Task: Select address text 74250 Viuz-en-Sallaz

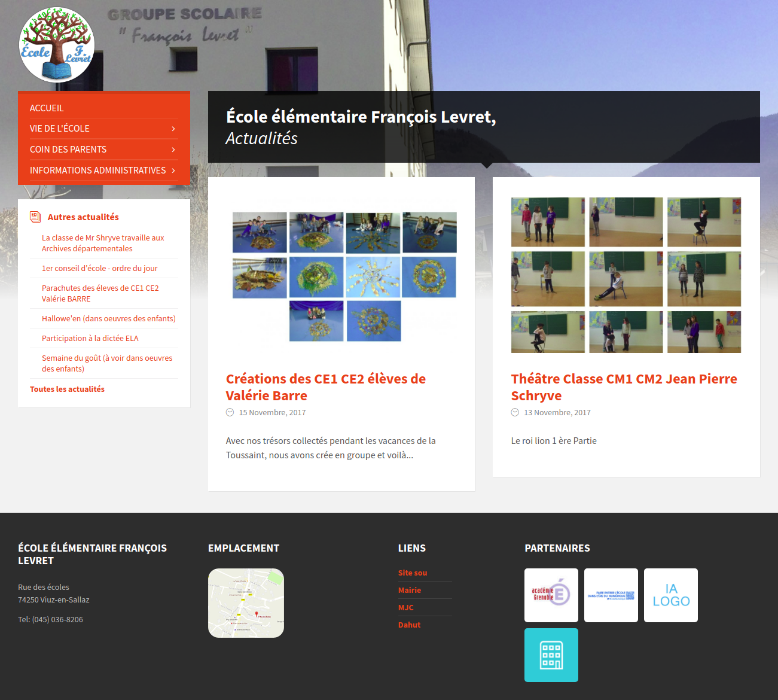Action: [54, 599]
